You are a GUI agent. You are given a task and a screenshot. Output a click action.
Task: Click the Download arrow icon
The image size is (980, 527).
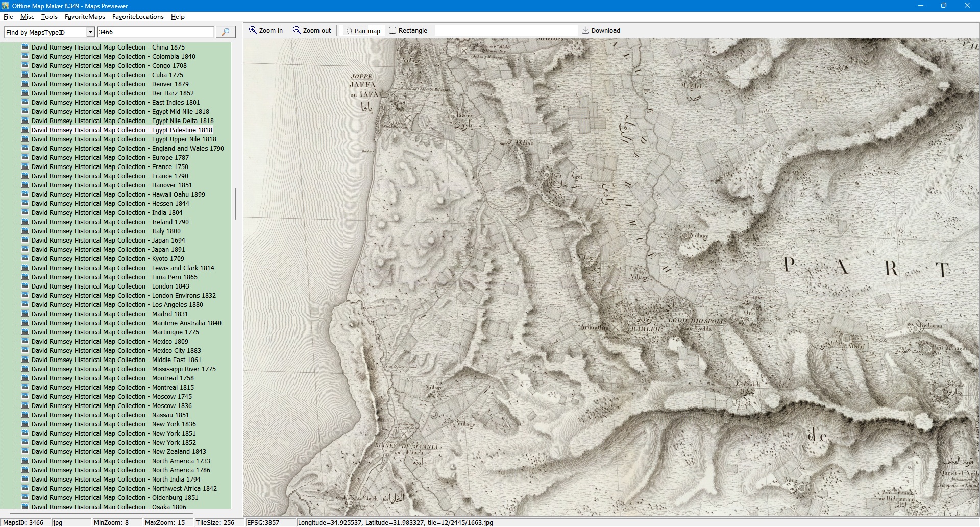coord(585,30)
